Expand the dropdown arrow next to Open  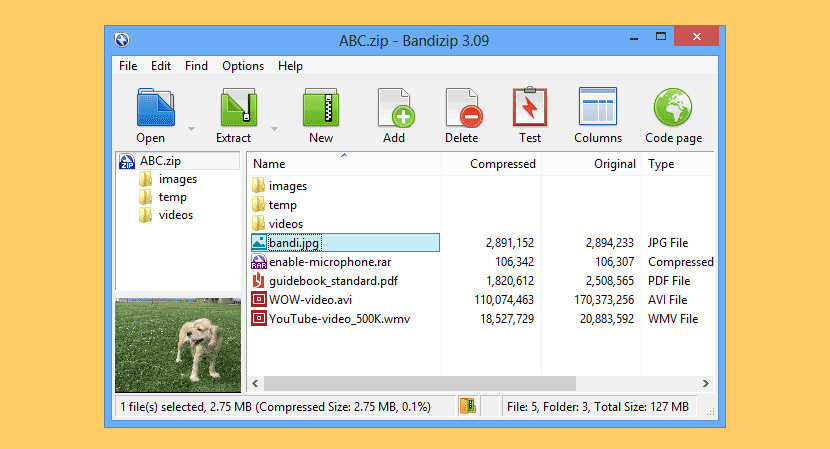(x=190, y=129)
